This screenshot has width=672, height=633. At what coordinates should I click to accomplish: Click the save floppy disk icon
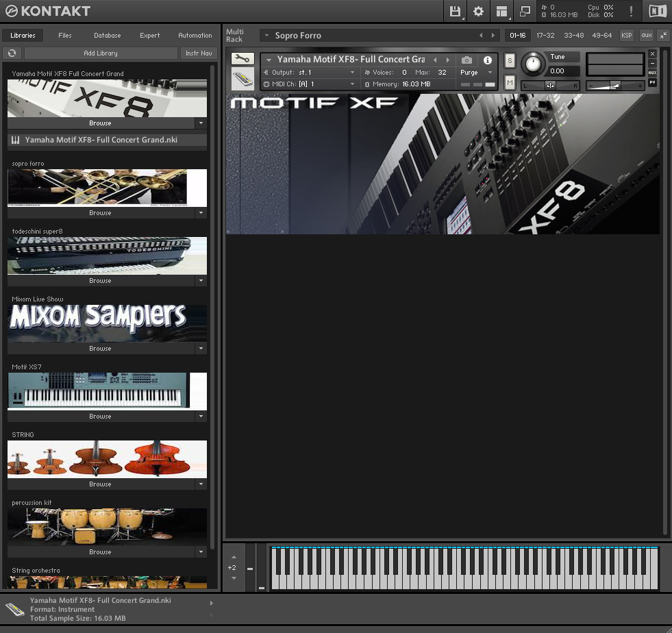455,11
